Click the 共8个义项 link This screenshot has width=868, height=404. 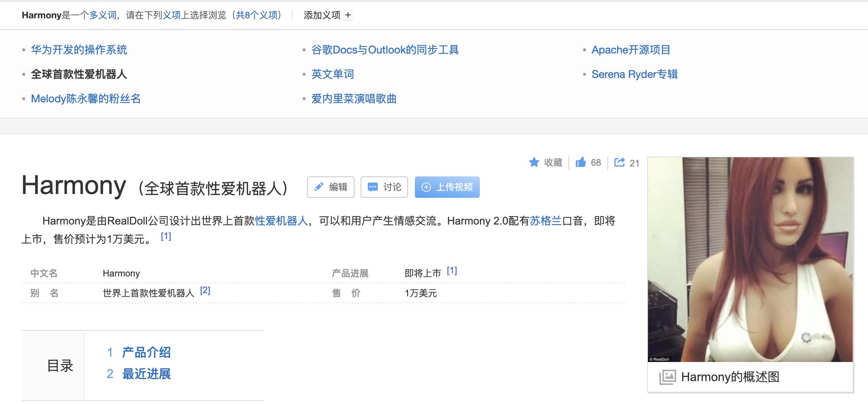[257, 15]
